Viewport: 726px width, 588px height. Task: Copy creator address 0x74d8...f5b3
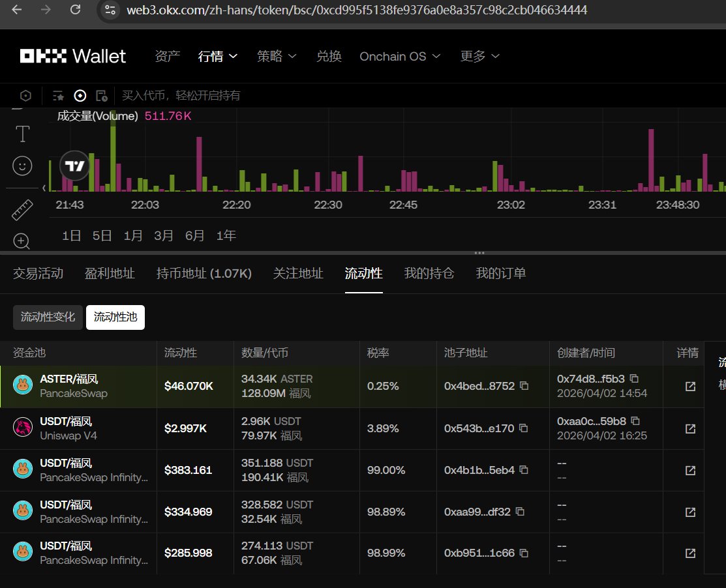point(634,379)
